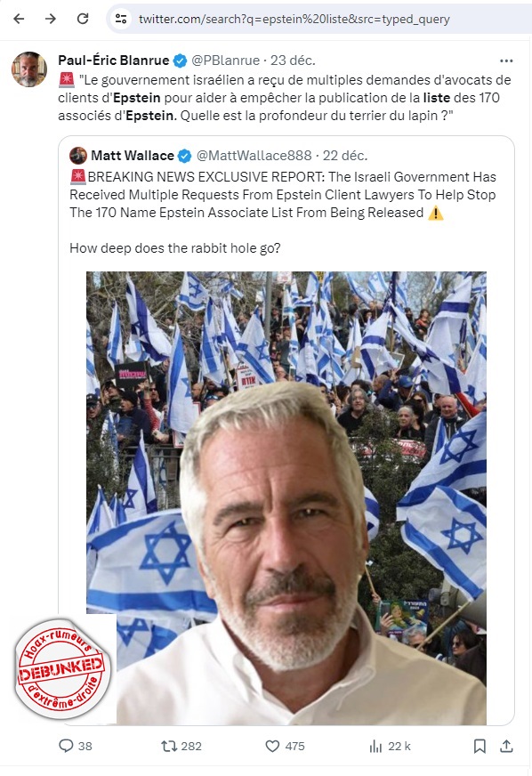Screen dimensions: 532x776
Task: Share the tweet with the upload icon
Action: coord(506,746)
